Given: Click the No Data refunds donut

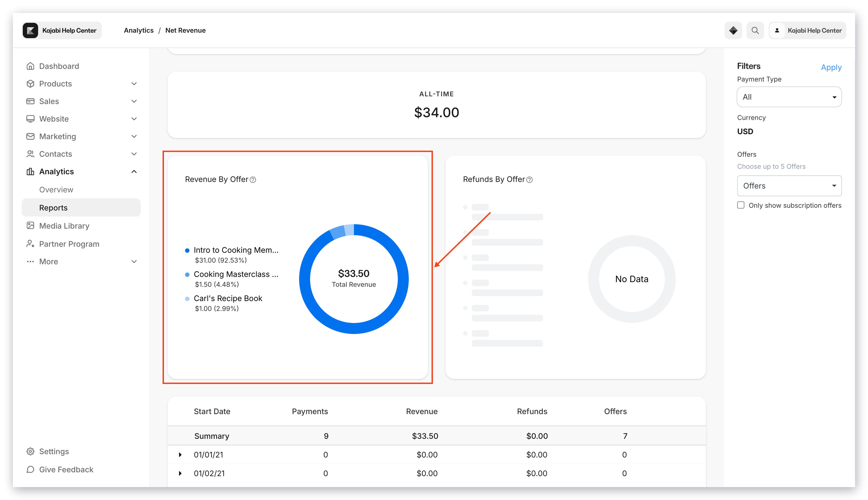Looking at the screenshot, I should coord(632,279).
